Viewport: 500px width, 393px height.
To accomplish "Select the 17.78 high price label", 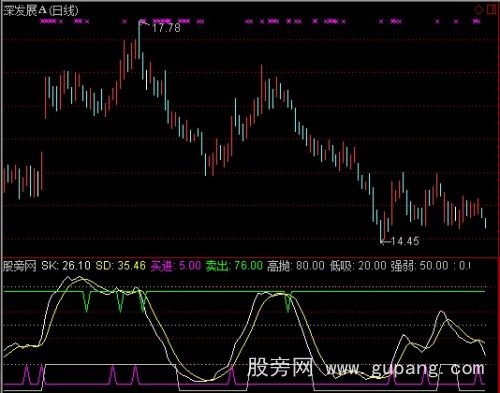I will pyautogui.click(x=166, y=28).
